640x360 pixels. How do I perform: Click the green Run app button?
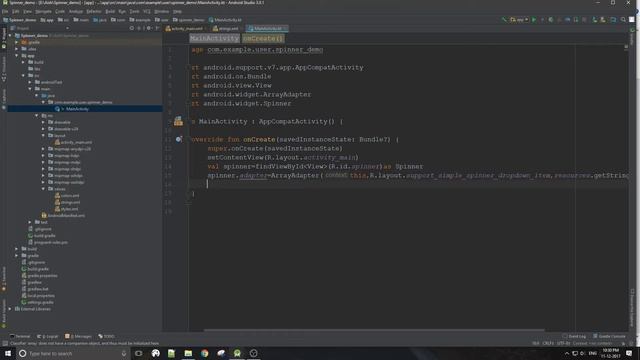pos(533,20)
